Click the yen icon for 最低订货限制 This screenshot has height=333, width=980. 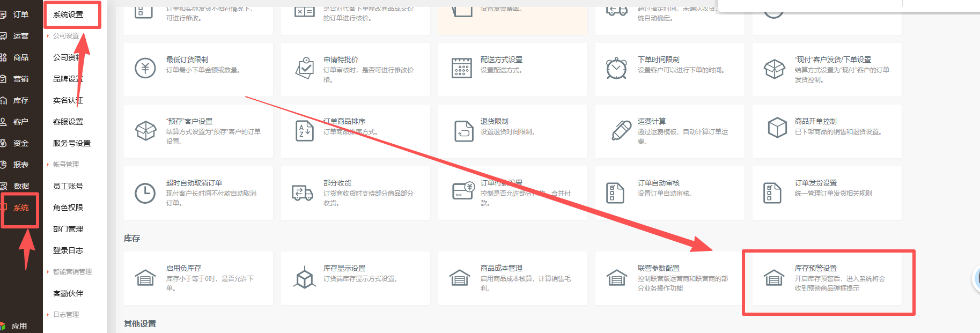point(145,68)
